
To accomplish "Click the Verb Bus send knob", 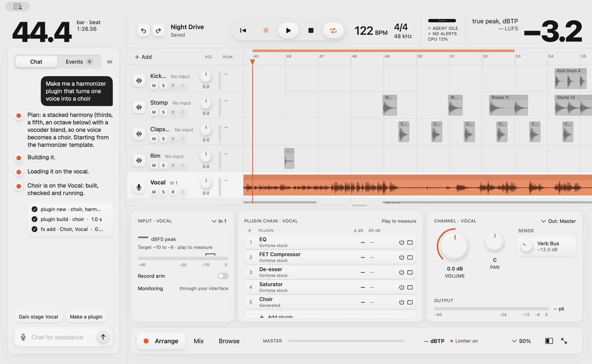I will tap(526, 246).
